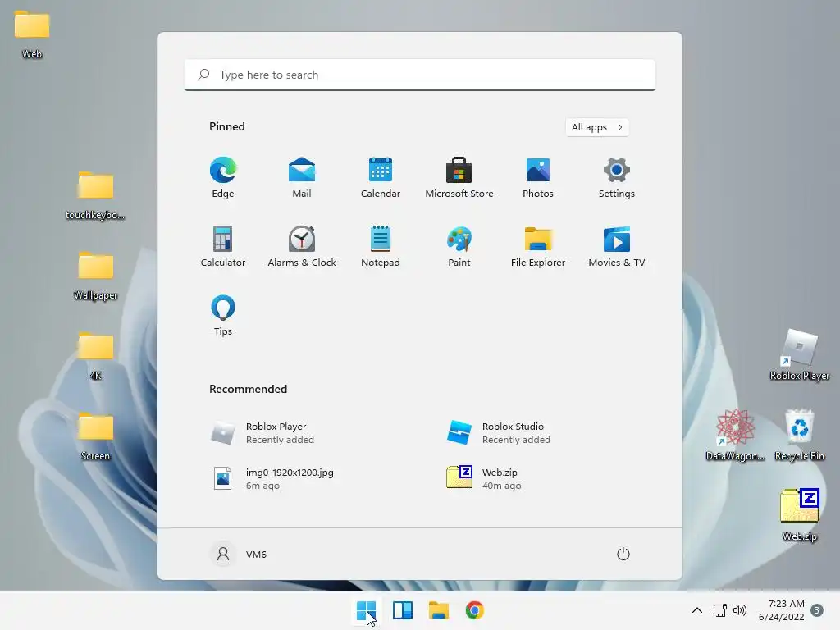The width and height of the screenshot is (840, 630).
Task: Click the Type here to search box
Action: (x=420, y=75)
